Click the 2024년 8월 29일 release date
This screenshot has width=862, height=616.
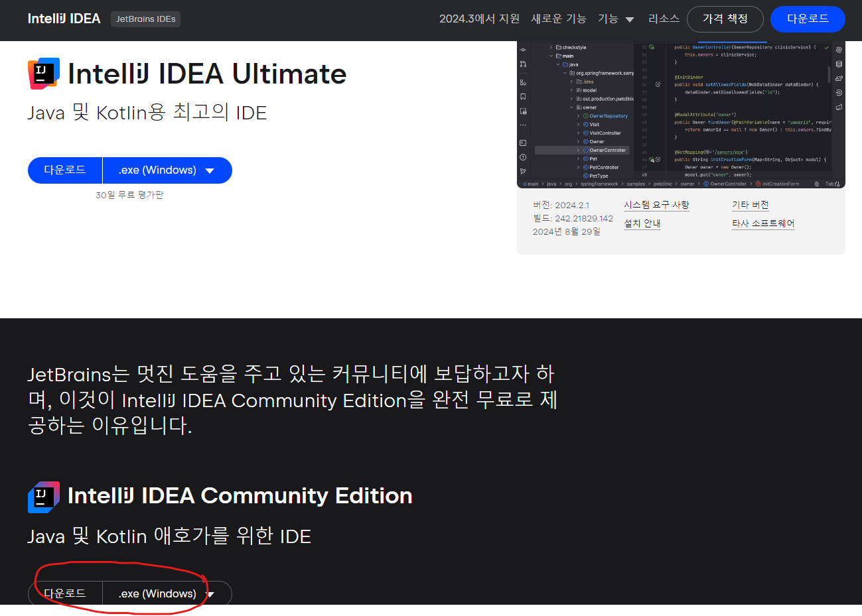coord(567,231)
